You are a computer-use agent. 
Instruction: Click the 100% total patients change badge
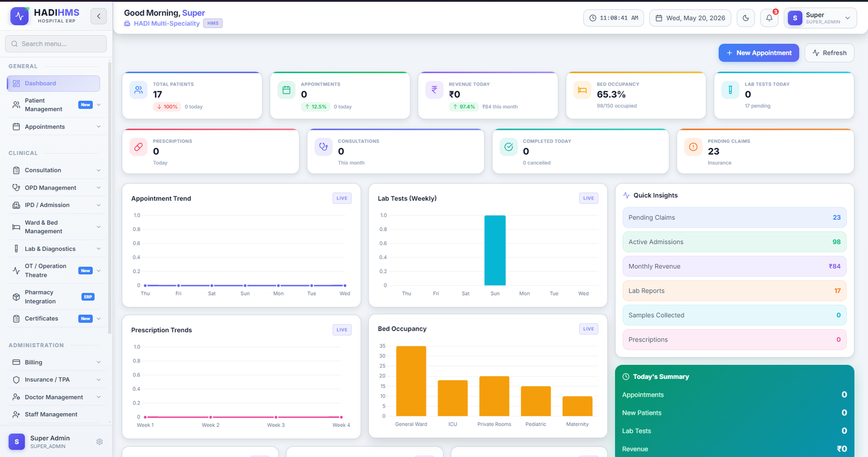click(167, 107)
